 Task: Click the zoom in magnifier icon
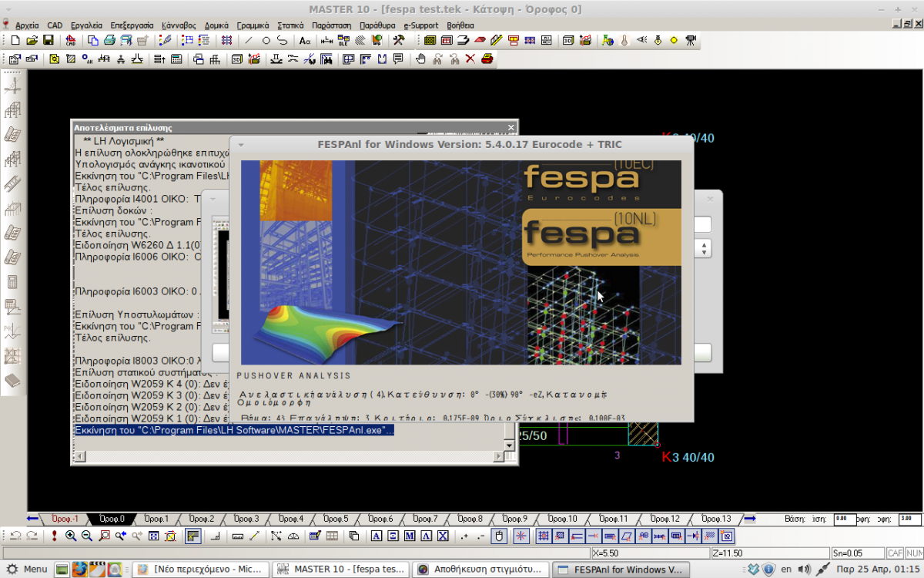(71, 536)
